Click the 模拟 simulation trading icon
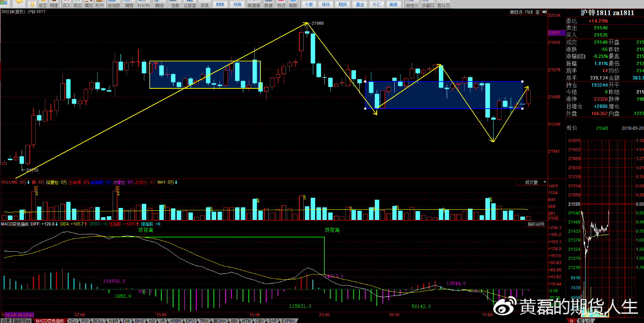The width and height of the screenshot is (644, 323). 88,4
